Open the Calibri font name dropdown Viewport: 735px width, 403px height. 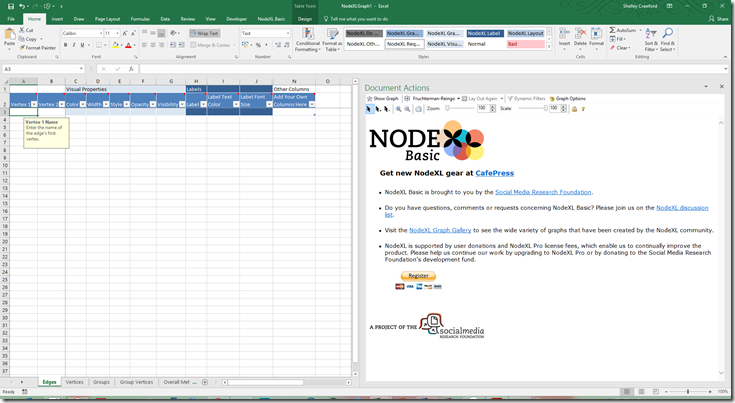click(x=101, y=33)
